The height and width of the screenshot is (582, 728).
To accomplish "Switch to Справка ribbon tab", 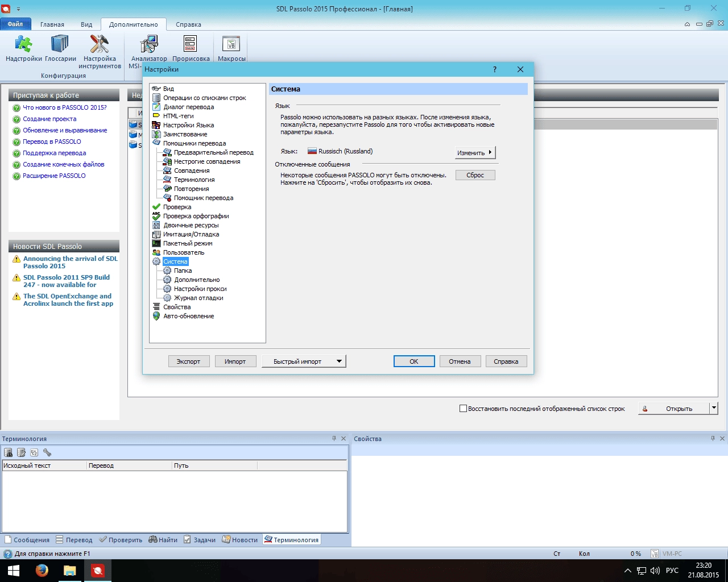I will point(188,24).
